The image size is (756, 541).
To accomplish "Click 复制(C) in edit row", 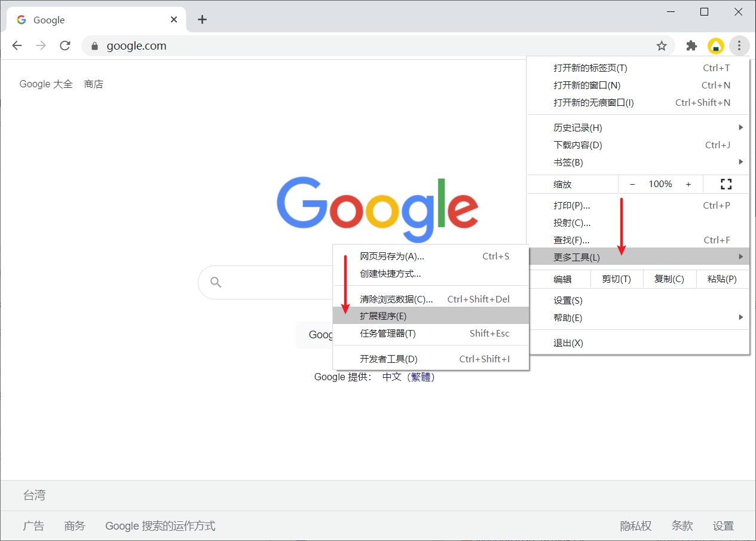I will tap(669, 279).
